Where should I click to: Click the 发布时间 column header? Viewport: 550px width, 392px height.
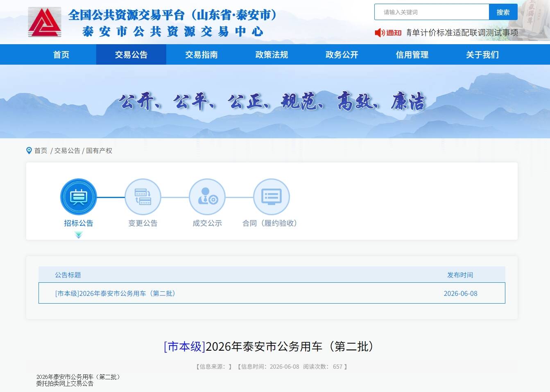pos(460,275)
